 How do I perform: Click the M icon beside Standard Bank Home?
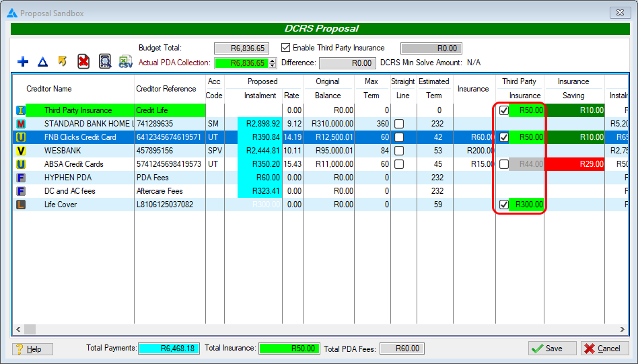(x=20, y=124)
